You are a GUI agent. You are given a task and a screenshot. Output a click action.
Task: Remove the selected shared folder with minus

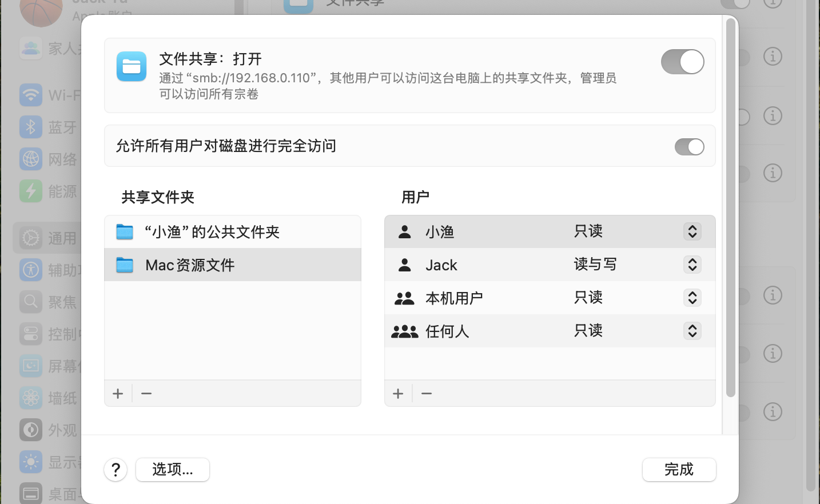(146, 394)
